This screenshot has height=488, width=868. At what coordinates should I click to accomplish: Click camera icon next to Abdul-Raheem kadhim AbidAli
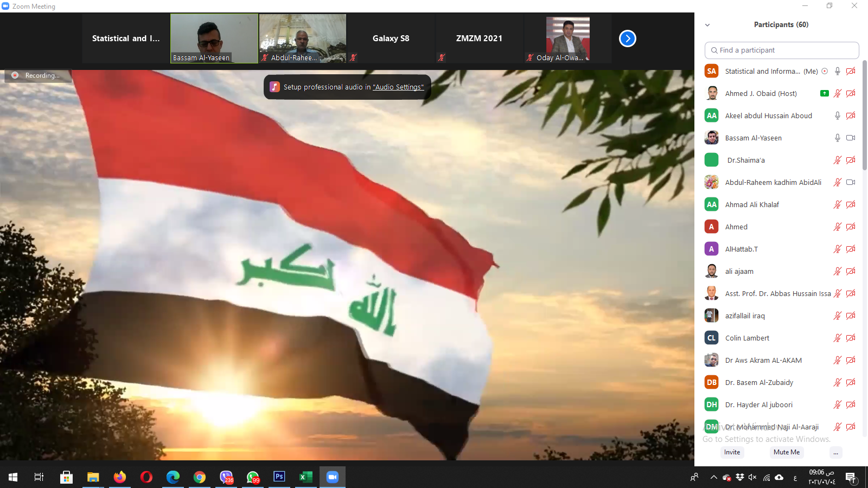click(x=850, y=182)
